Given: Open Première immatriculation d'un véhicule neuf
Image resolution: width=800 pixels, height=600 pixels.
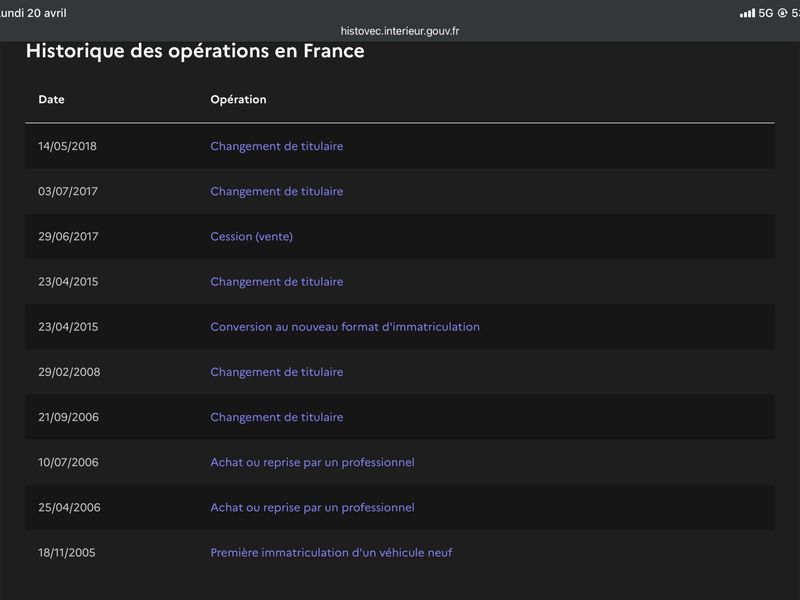Looking at the screenshot, I should point(331,553).
